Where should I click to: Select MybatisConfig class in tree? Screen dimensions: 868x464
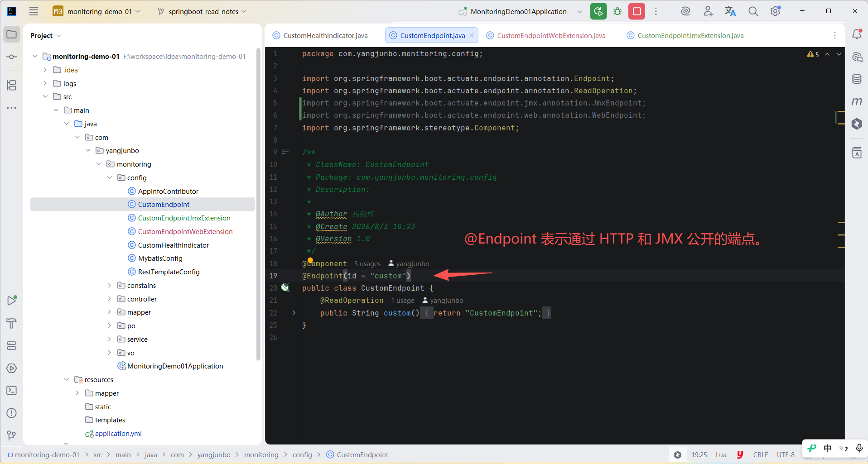(160, 258)
